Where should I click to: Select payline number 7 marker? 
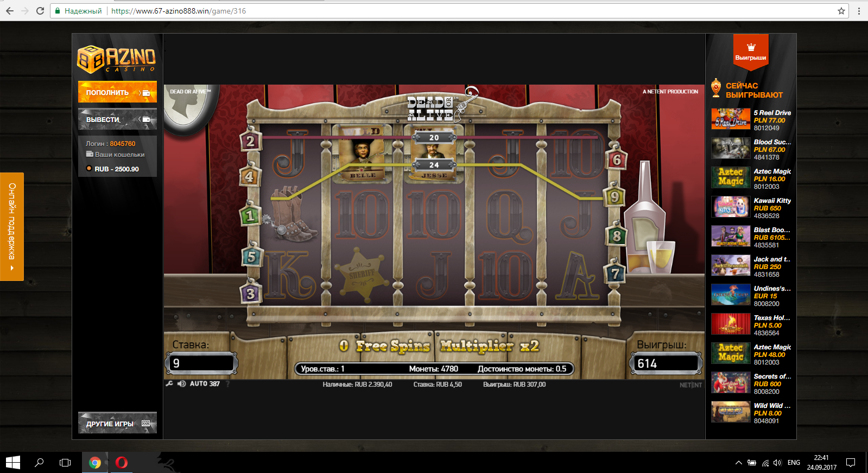[x=615, y=274]
